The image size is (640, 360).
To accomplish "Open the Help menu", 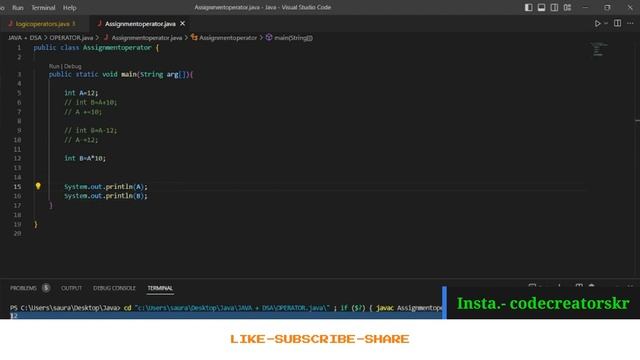I will pos(69,8).
